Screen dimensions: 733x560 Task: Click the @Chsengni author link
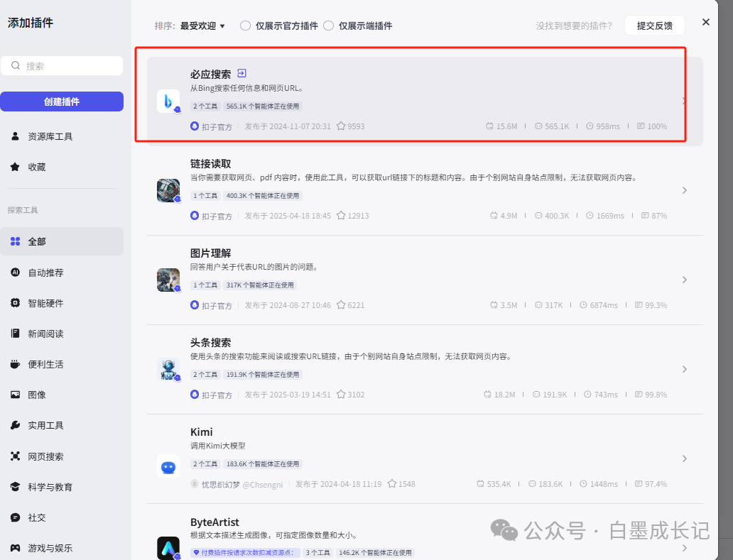(x=263, y=484)
